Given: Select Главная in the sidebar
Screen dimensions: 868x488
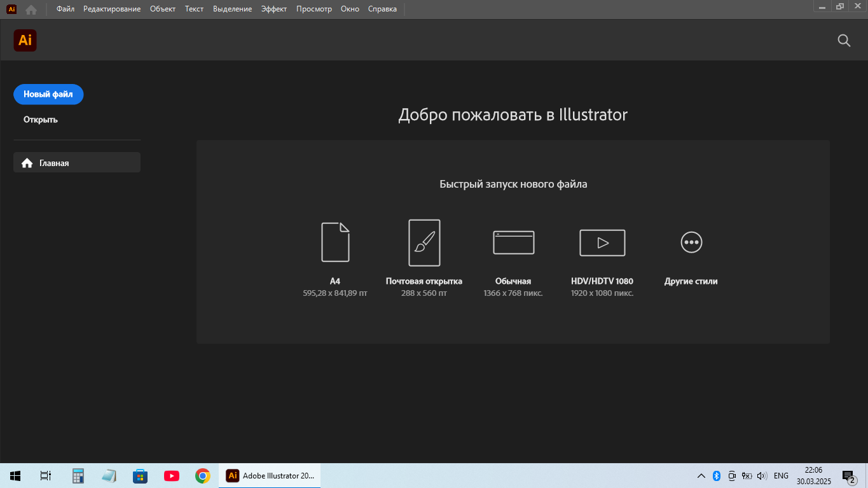Looking at the screenshot, I should click(77, 162).
